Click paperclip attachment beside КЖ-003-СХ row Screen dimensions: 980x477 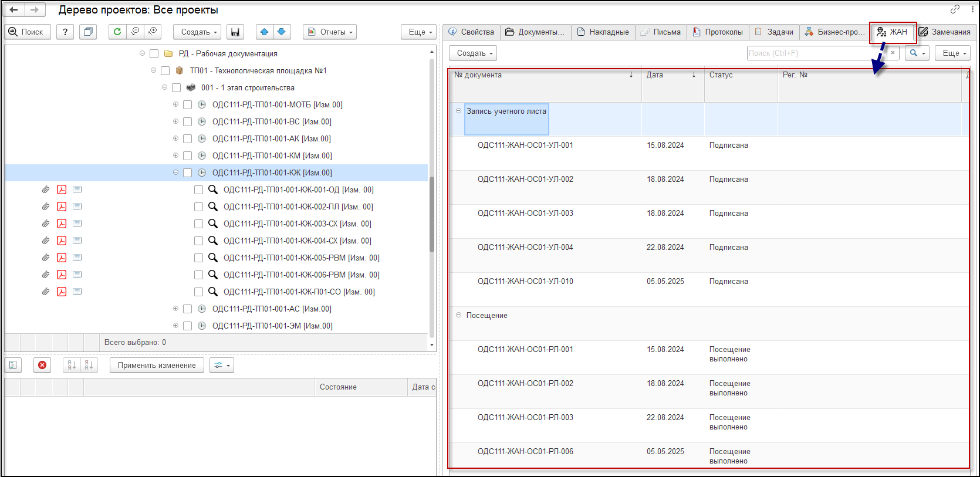(45, 224)
